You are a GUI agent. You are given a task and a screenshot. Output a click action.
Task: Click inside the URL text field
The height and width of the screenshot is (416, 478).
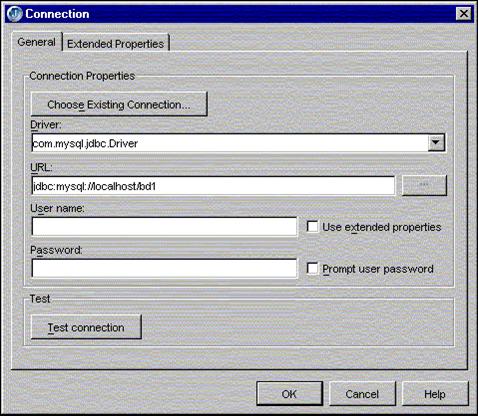(213, 186)
